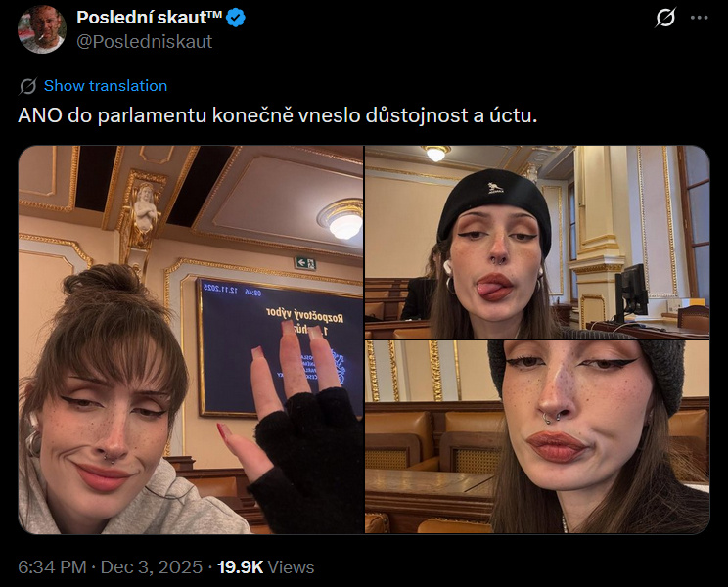The height and width of the screenshot is (587, 728).
Task: Open the three-dot more options menu
Action: click(700, 18)
